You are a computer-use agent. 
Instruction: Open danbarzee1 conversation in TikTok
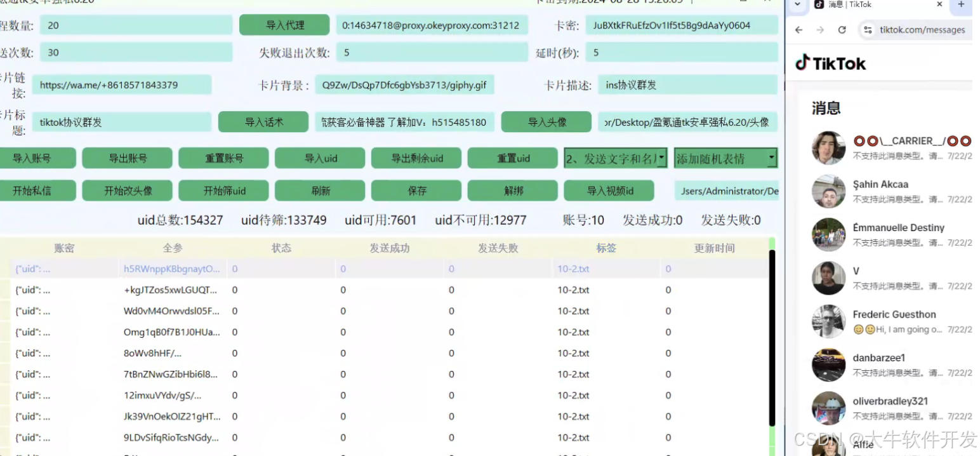(892, 365)
